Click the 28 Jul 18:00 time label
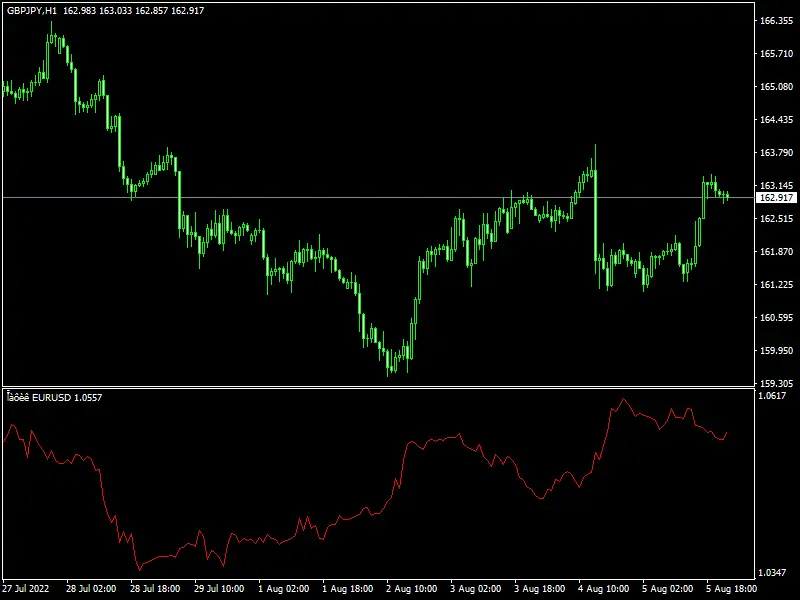Screen dimensions: 800x600 [155, 588]
